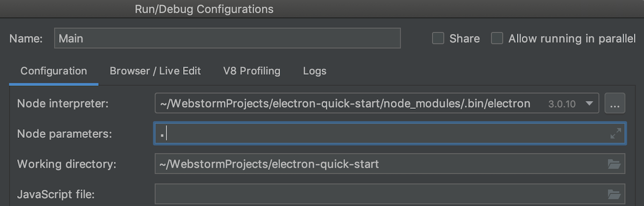This screenshot has width=644, height=206.
Task: Select the electron interpreter path combo box
Action: (x=377, y=104)
